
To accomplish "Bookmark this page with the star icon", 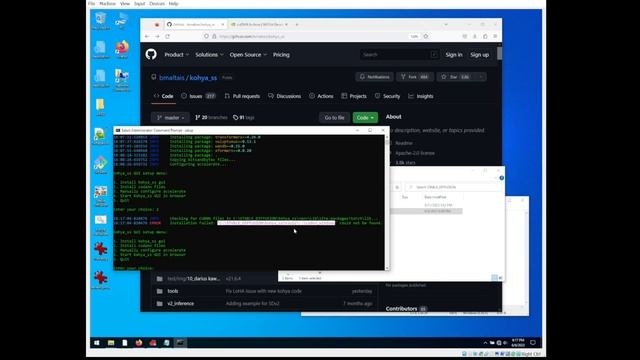I will (426, 36).
